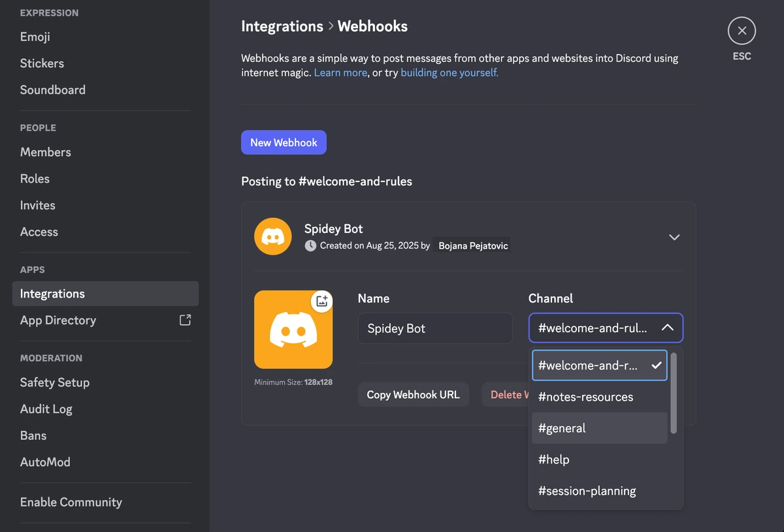784x532 pixels.
Task: Click the webhook avatar upload icon
Action: point(321,301)
